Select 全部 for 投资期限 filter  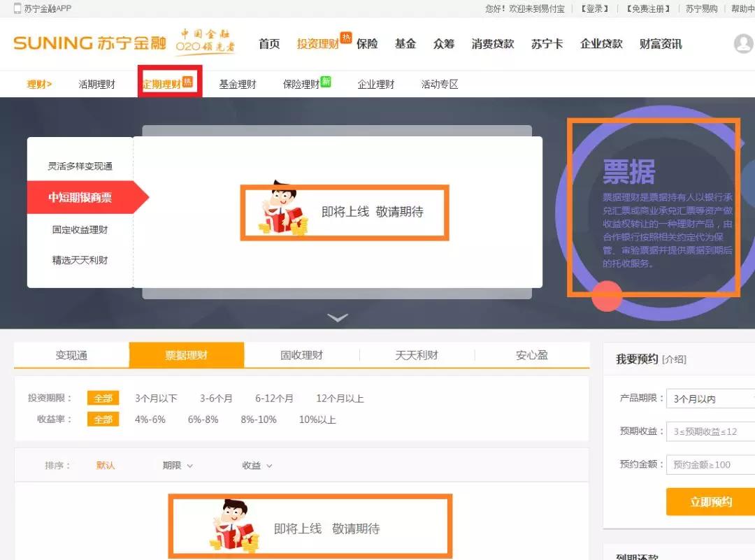click(x=103, y=398)
